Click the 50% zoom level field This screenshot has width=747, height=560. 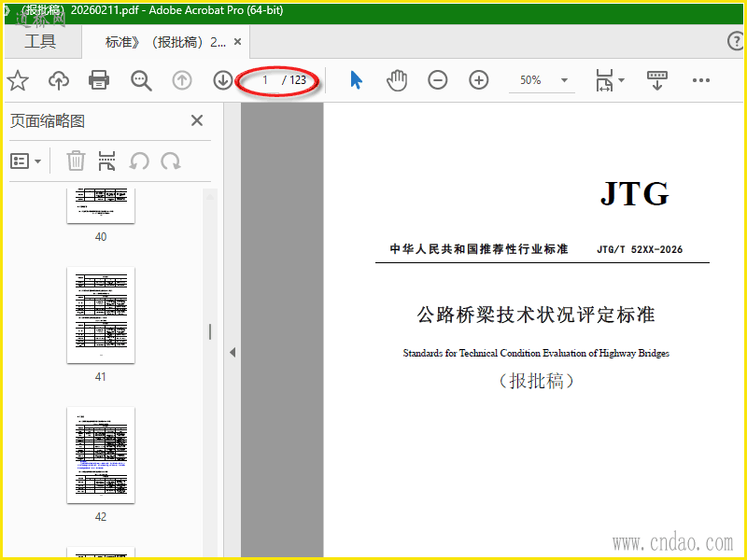[x=530, y=80]
